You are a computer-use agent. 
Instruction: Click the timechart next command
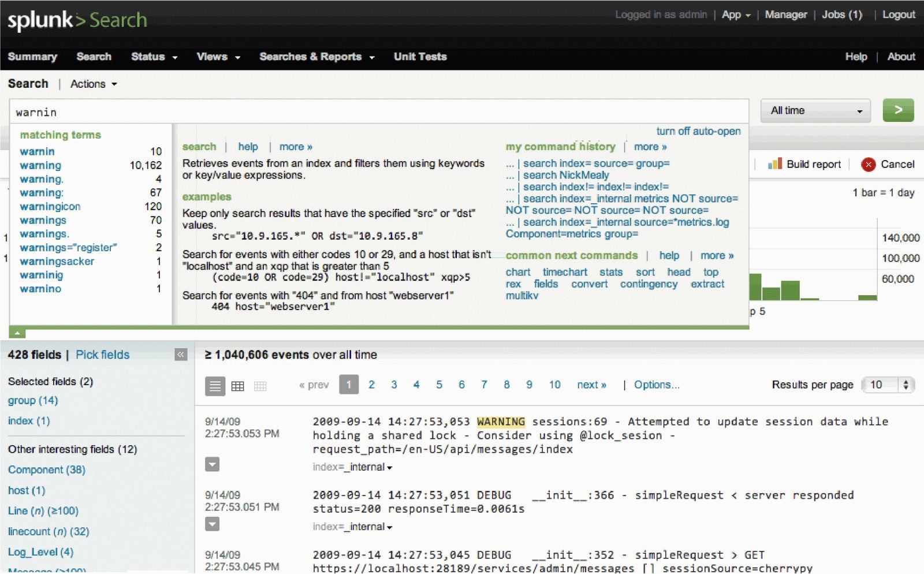tap(565, 272)
